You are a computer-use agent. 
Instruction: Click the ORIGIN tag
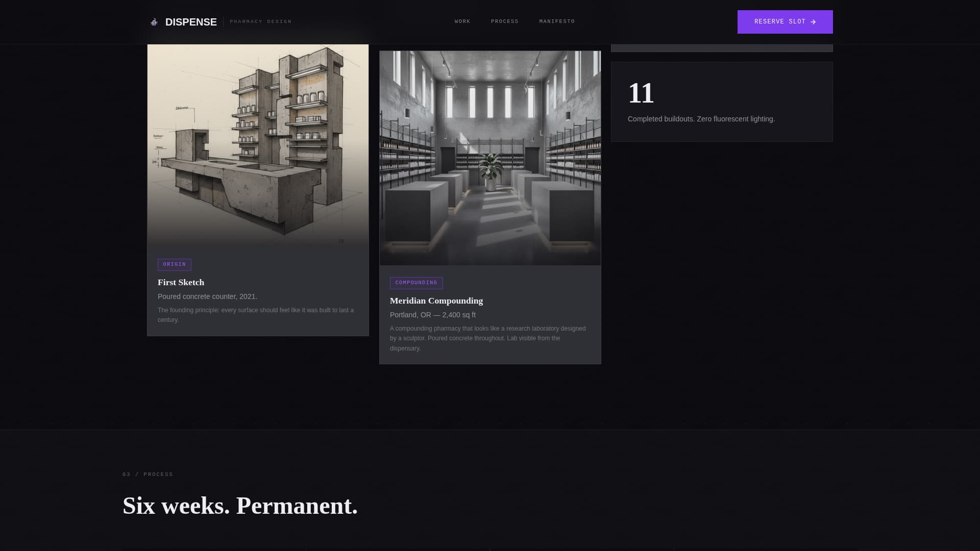tap(175, 264)
